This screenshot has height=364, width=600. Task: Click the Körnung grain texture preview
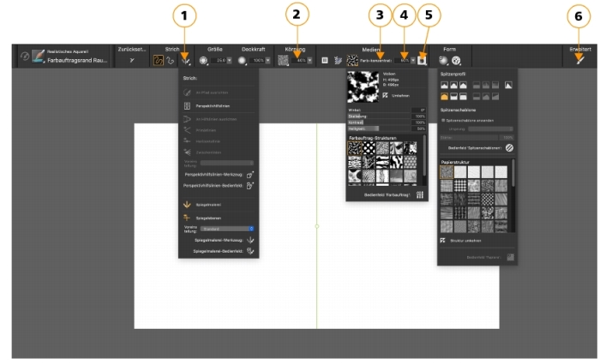[283, 61]
